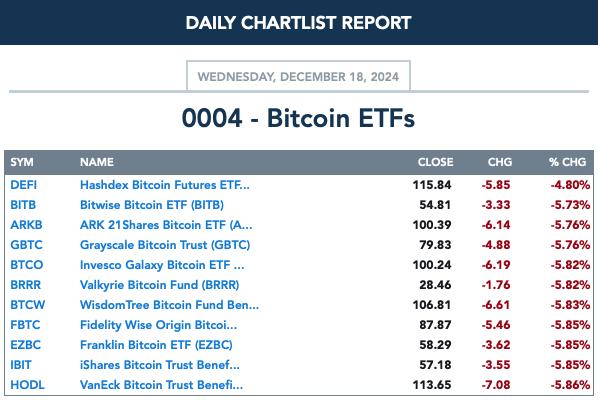Click the 0004 - Bitcoin ETFs title
The height and width of the screenshot is (400, 598).
tap(298, 118)
